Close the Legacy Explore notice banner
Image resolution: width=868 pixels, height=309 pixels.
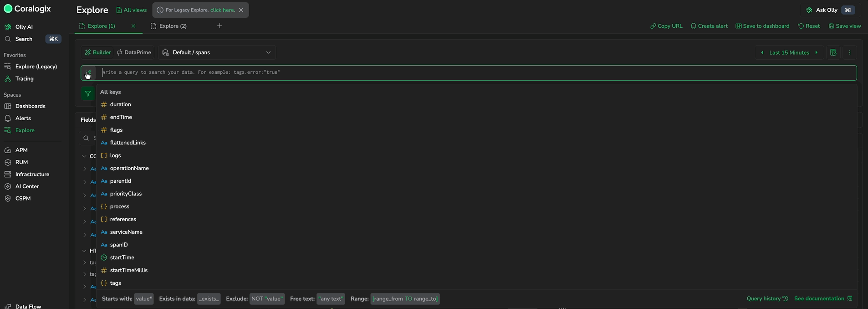(x=241, y=10)
